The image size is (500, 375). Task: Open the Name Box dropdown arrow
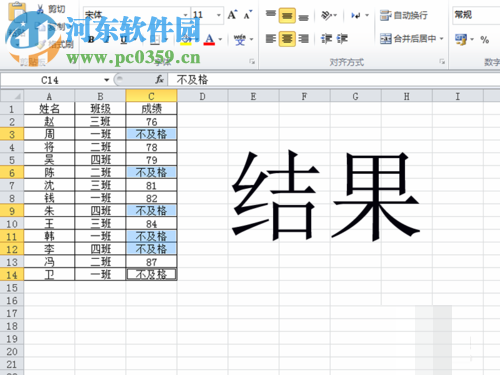coord(107,80)
